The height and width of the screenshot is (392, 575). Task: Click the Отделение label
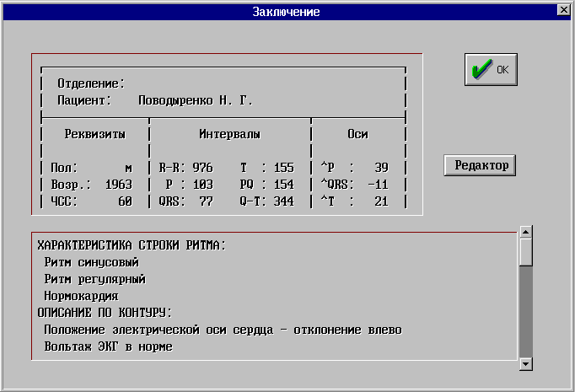pyautogui.click(x=91, y=83)
